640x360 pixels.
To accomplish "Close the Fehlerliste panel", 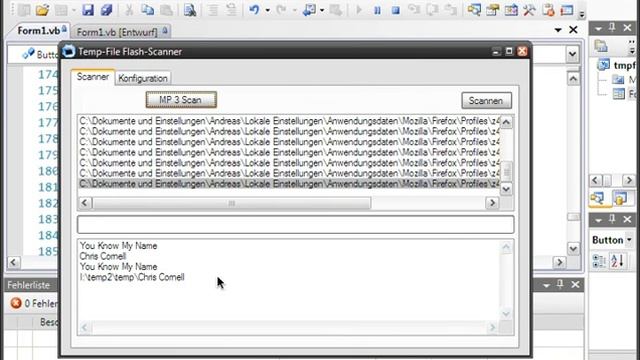I will 575,284.
